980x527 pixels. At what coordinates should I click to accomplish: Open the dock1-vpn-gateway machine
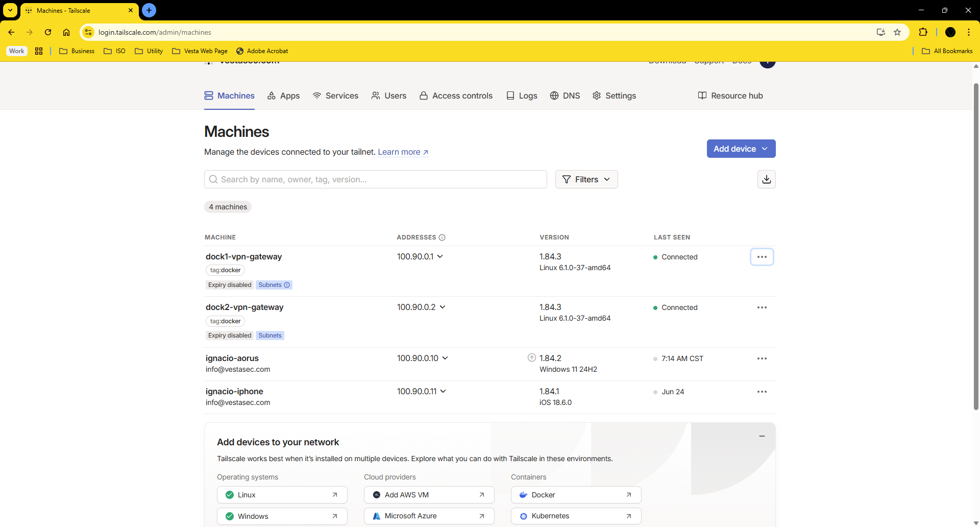pyautogui.click(x=243, y=256)
